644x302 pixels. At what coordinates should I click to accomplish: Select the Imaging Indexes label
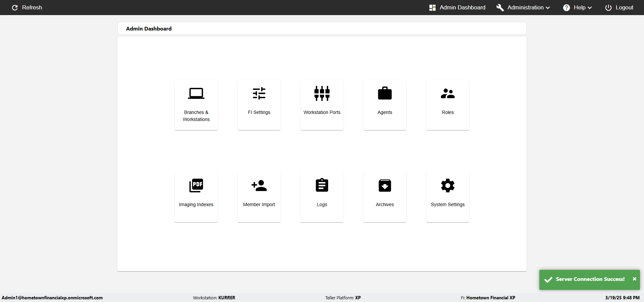[196, 205]
